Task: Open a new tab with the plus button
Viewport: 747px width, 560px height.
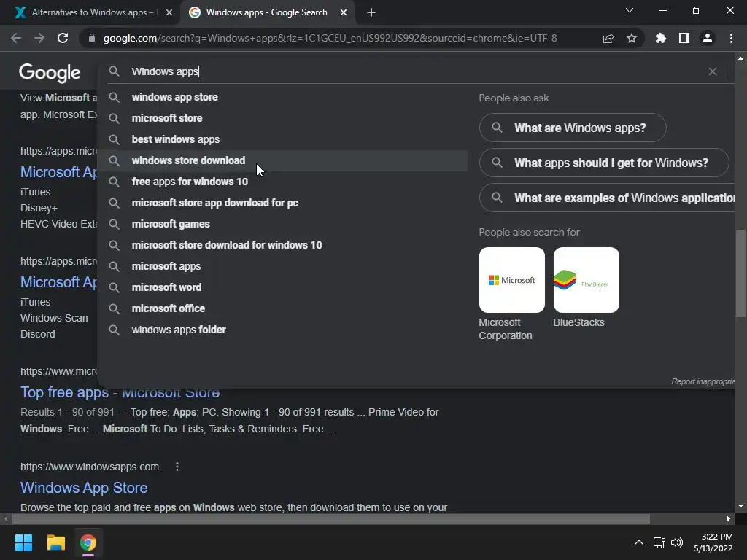Action: [x=371, y=12]
